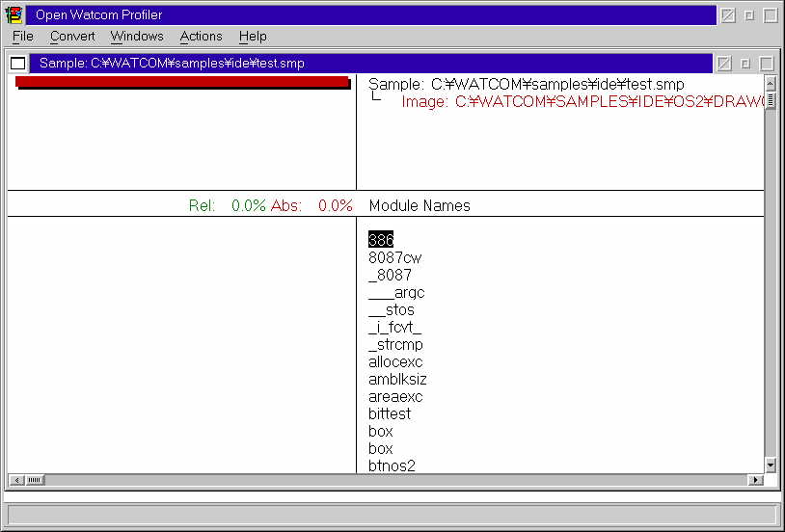785x532 pixels.
Task: Select the Sample test.smp tree root
Action: [x=526, y=85]
